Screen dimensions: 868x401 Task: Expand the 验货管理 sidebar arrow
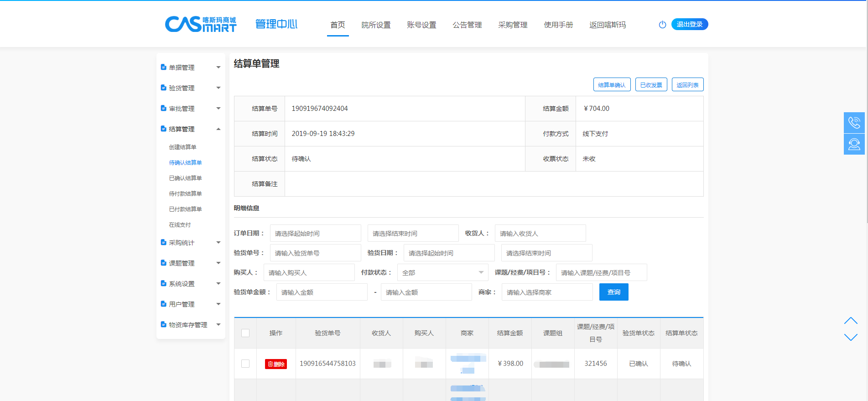pyautogui.click(x=218, y=88)
